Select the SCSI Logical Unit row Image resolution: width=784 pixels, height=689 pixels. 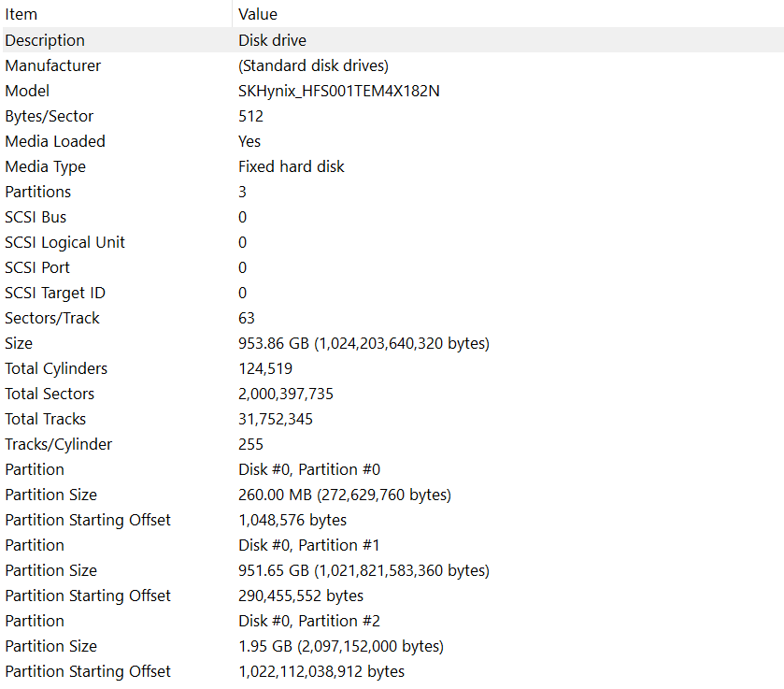(65, 242)
